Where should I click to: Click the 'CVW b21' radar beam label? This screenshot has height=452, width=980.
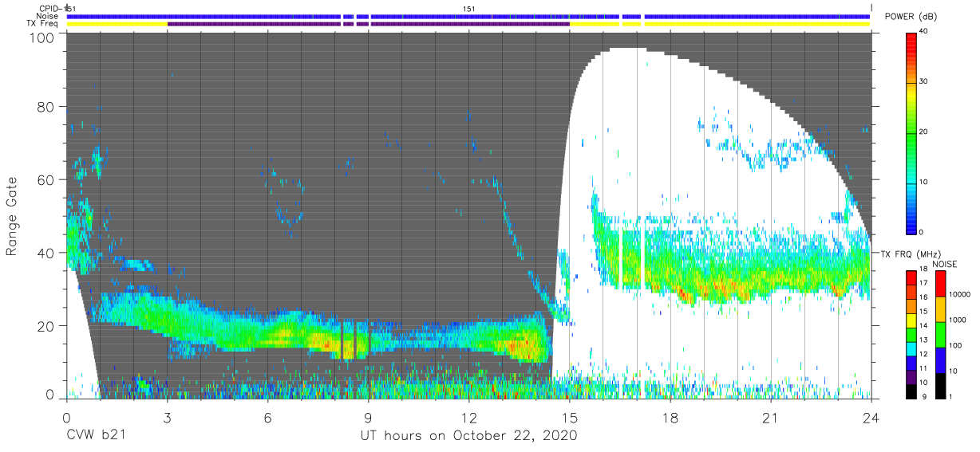(x=96, y=436)
